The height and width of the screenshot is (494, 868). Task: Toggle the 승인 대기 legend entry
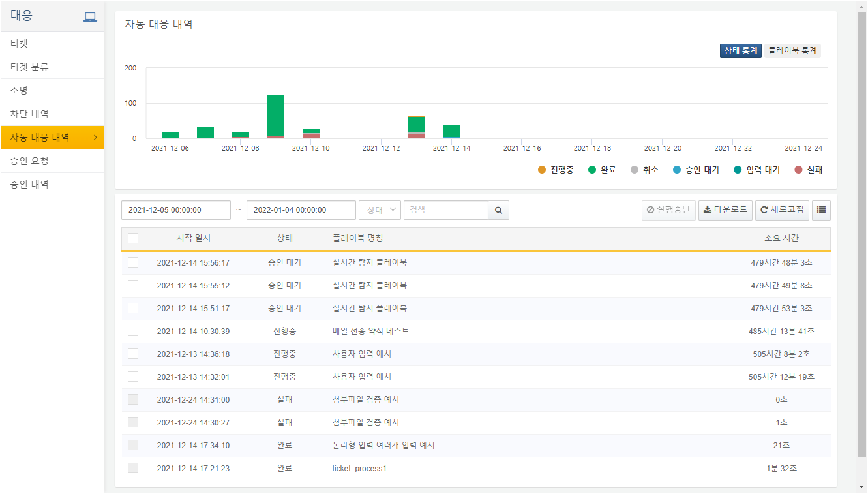(x=696, y=170)
